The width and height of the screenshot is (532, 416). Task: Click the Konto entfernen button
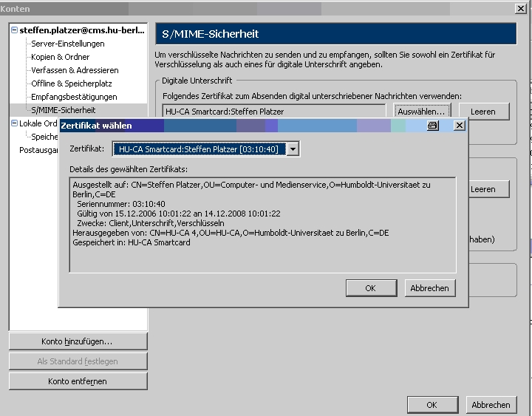pyautogui.click(x=77, y=381)
